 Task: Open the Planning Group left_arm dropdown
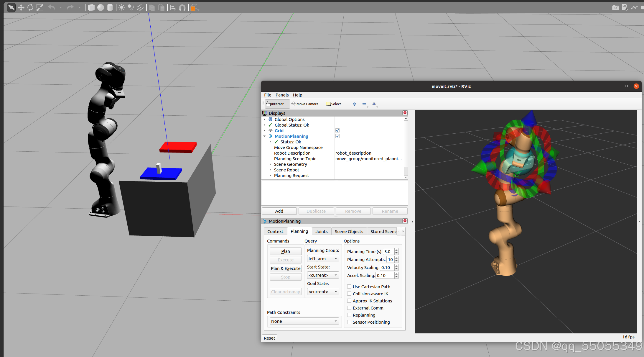click(323, 259)
